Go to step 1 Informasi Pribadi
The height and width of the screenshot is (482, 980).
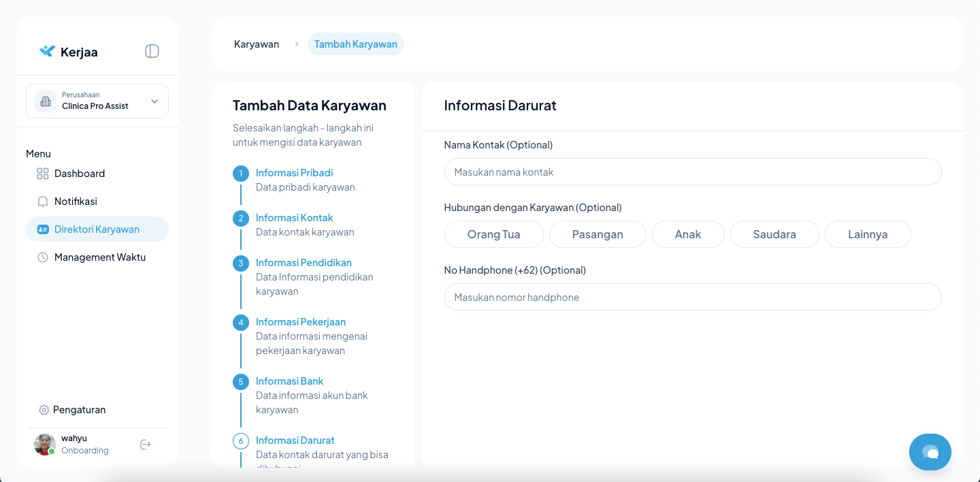pyautogui.click(x=294, y=173)
